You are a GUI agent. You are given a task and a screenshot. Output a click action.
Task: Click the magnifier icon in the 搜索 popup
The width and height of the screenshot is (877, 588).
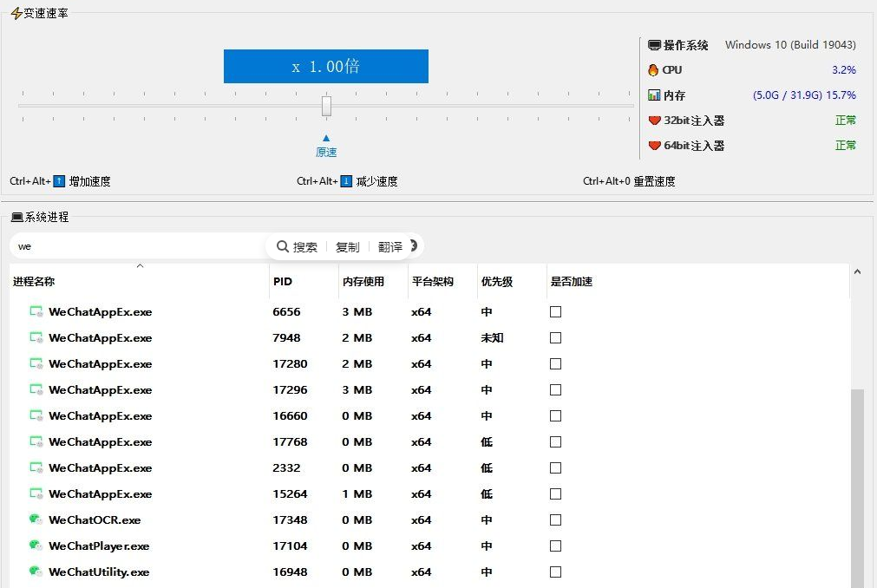coord(283,246)
